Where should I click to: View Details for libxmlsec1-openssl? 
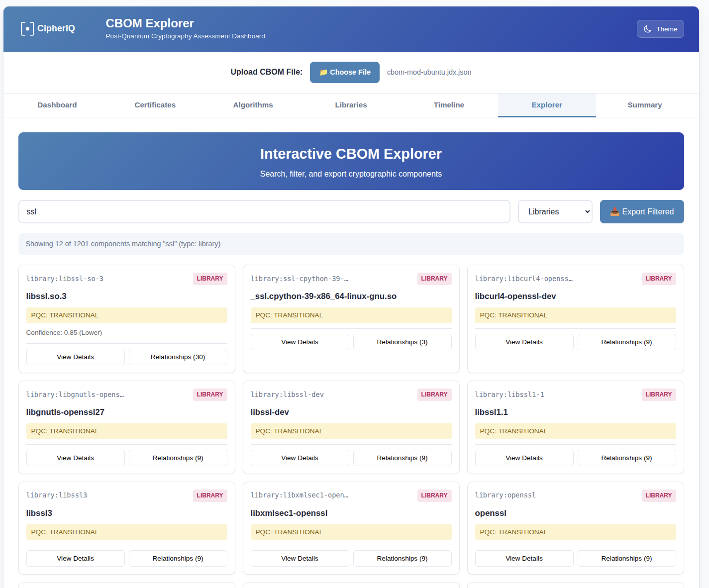[300, 558]
